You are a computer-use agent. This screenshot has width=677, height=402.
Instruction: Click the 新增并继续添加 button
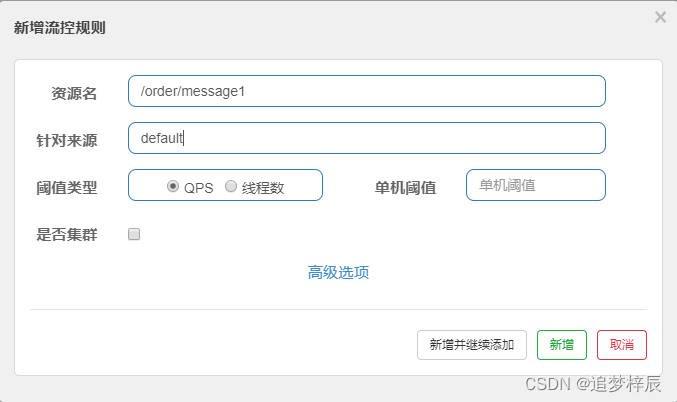[x=471, y=345]
